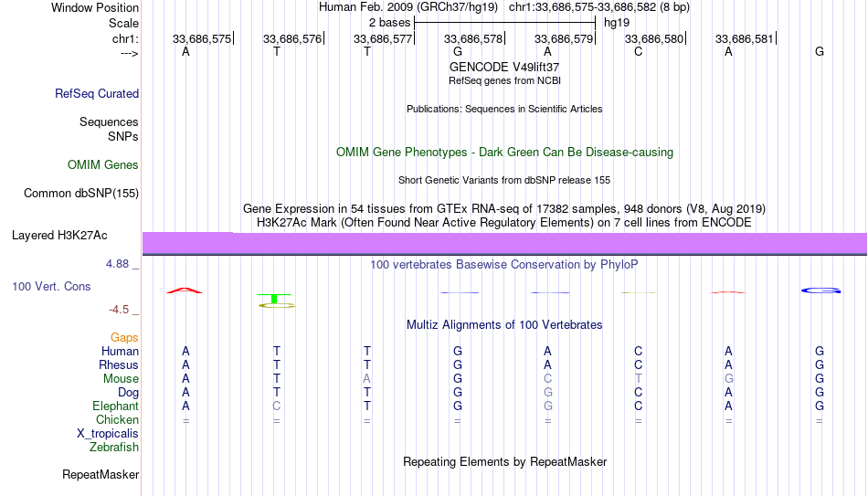
Task: Click the Layered H3K27Ac track label
Action: pos(59,236)
